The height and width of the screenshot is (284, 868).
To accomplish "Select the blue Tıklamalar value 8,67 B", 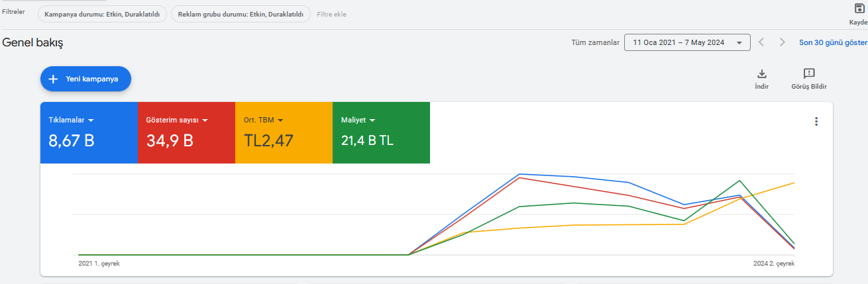I will [72, 140].
